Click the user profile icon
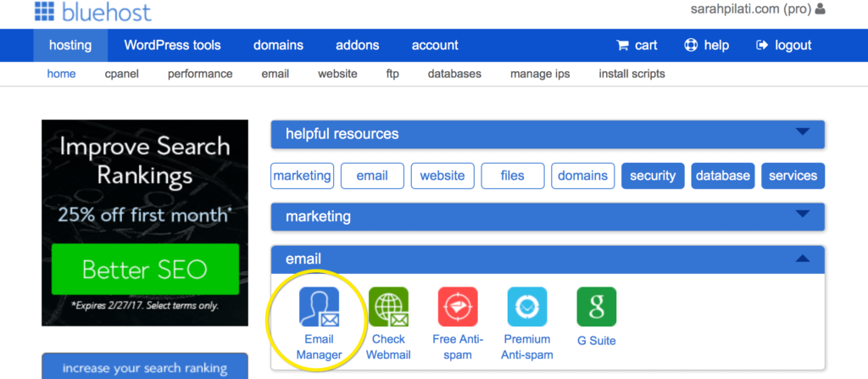The width and height of the screenshot is (868, 379). coord(821,9)
